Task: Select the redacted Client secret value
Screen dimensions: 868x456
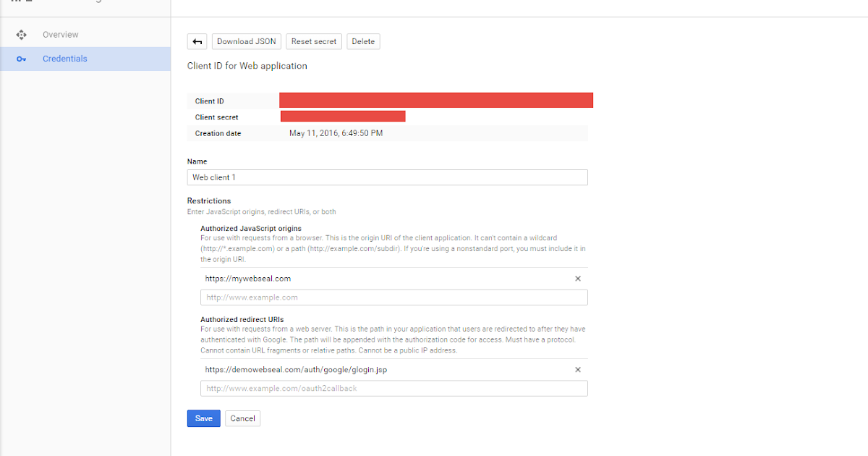Action: tap(343, 116)
